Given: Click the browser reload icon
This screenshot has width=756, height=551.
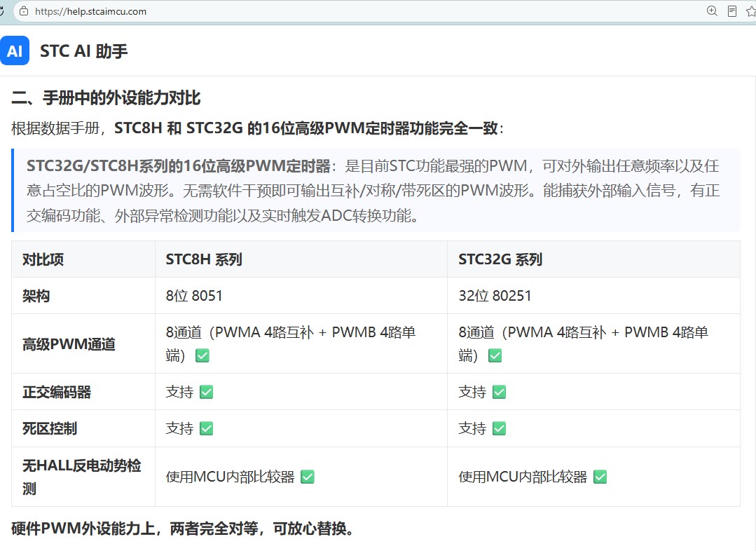Looking at the screenshot, I should coord(2,11).
